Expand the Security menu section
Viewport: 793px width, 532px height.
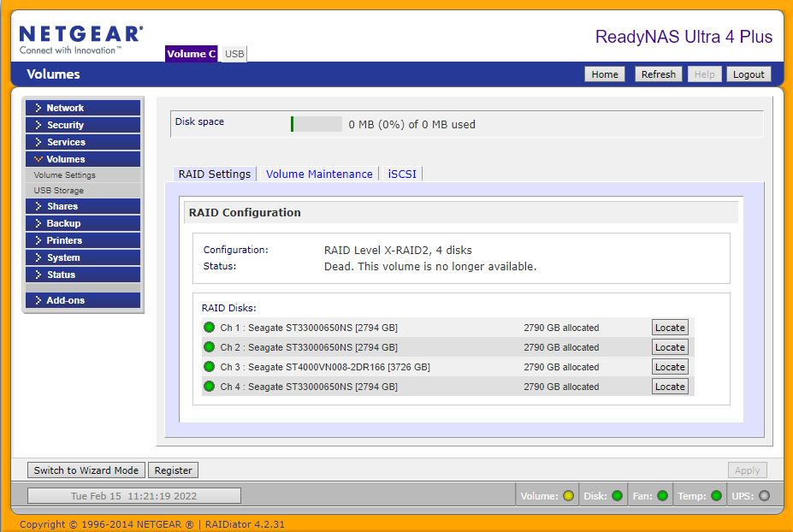pyautogui.click(x=82, y=125)
